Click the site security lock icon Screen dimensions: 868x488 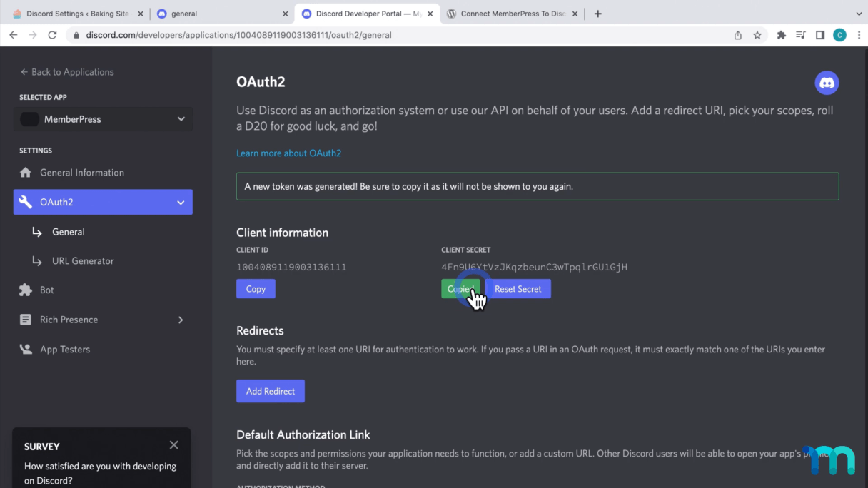pyautogui.click(x=76, y=34)
